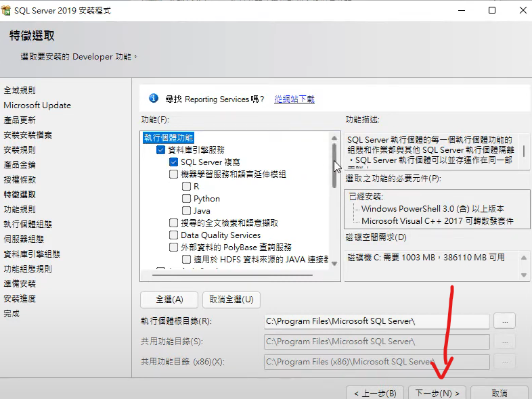Go to 下一步(N) page

437,393
